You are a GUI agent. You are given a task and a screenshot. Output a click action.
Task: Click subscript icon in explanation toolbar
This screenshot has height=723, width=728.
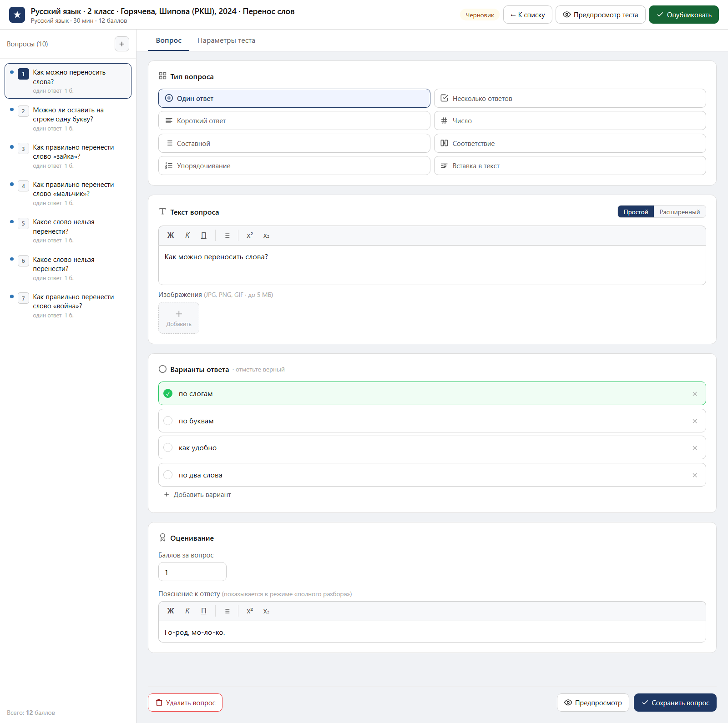pos(266,611)
